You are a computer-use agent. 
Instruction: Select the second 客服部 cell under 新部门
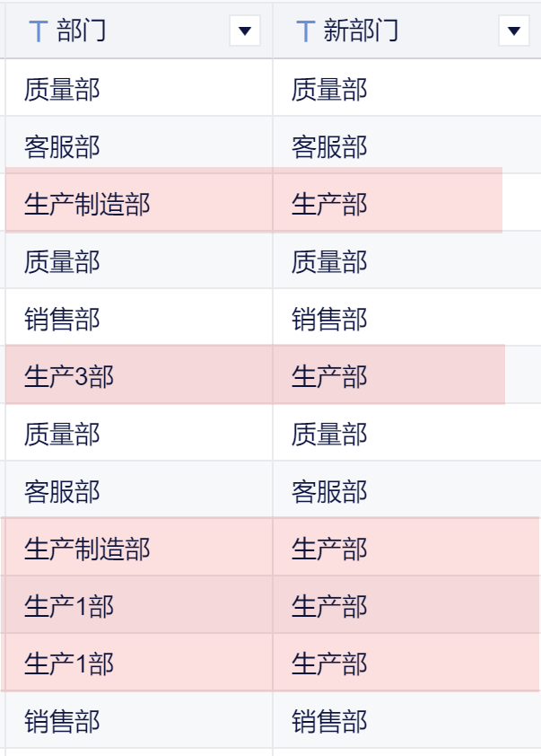[329, 491]
